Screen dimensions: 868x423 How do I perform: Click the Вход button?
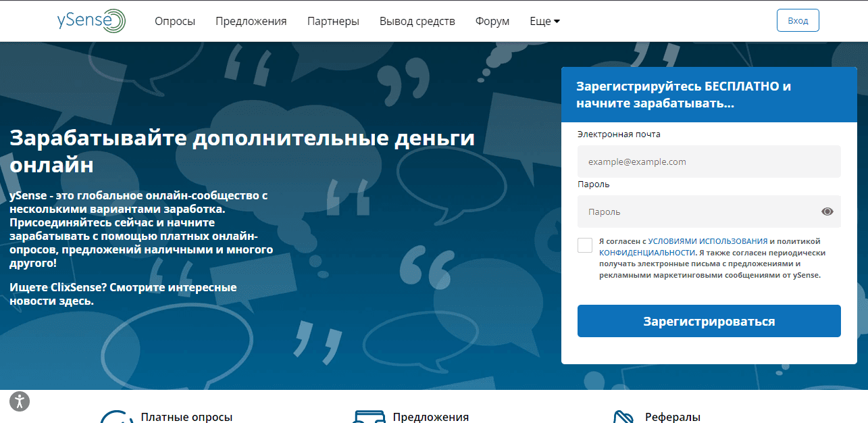click(797, 20)
